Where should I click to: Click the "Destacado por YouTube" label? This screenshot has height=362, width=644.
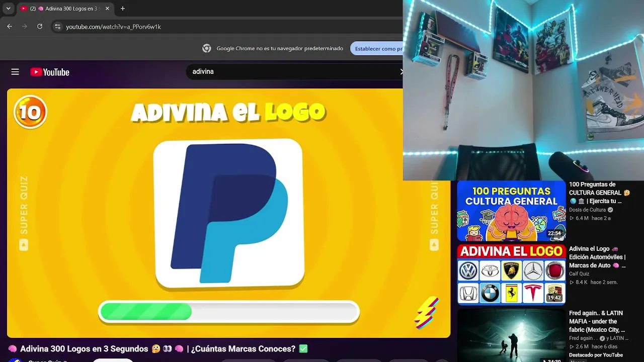click(x=596, y=355)
